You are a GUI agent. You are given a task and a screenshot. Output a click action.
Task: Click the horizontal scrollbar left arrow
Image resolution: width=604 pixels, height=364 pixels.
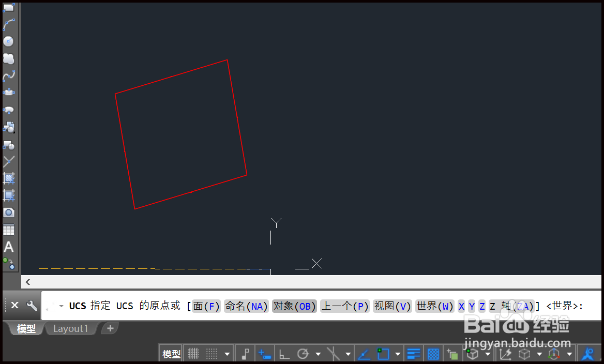(x=28, y=282)
